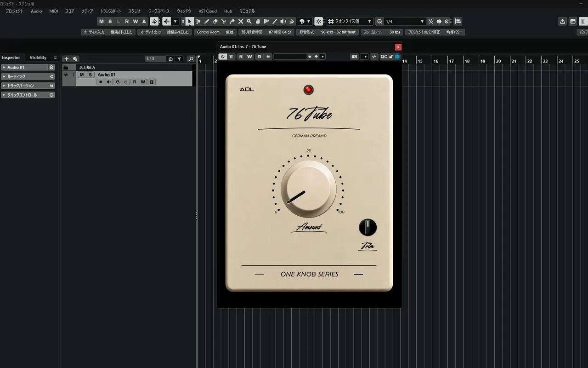Viewport: 588px width, 368px height.
Task: Click the Amount knob on 76 Tube
Action: point(308,189)
